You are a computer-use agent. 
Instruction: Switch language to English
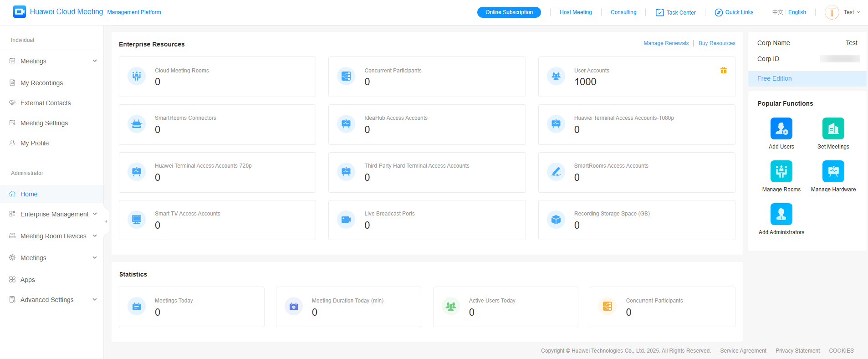[797, 12]
